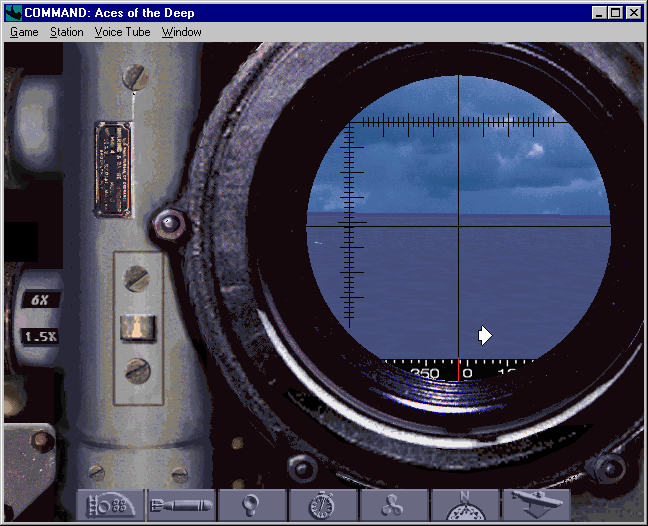Maximize the Aces of the Deep window

(615, 13)
